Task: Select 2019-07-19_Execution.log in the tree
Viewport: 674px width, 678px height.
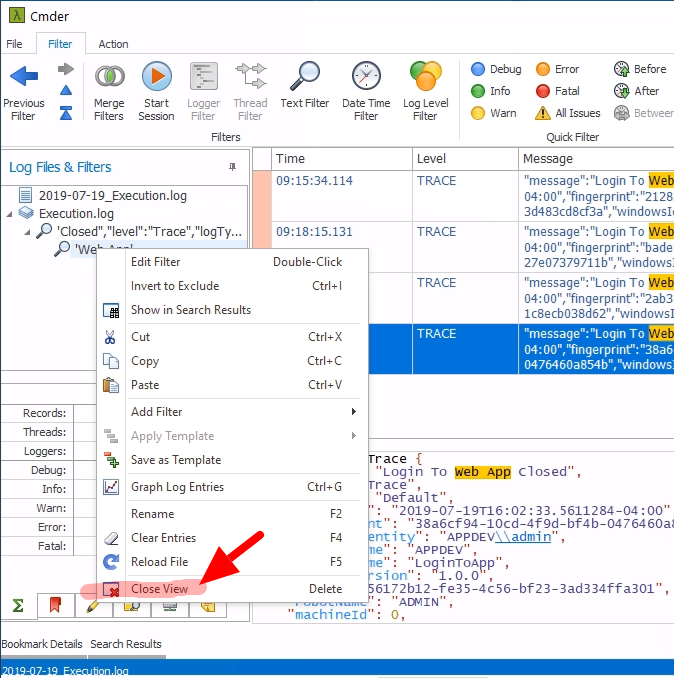Action: [113, 196]
